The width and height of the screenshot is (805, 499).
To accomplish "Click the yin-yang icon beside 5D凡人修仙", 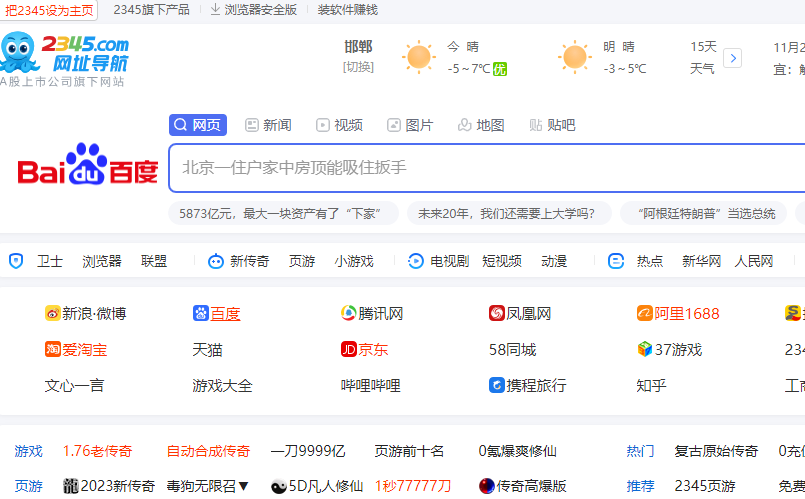I will coord(278,486).
